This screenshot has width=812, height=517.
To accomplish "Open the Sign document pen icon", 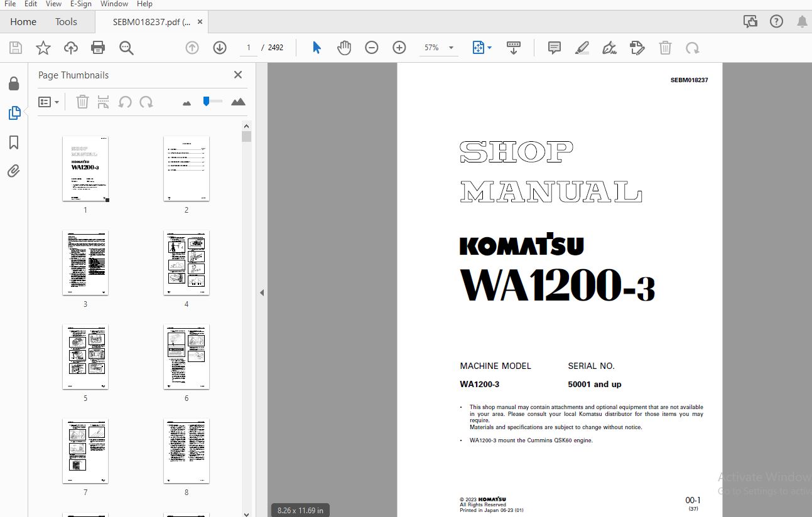I will 609,48.
